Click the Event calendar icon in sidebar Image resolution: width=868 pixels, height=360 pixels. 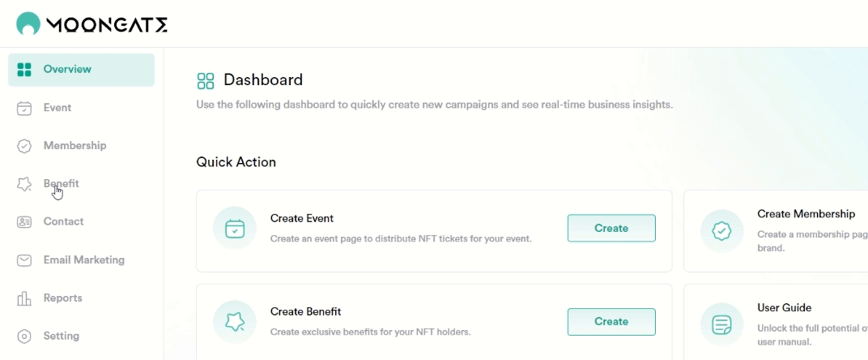pos(24,108)
